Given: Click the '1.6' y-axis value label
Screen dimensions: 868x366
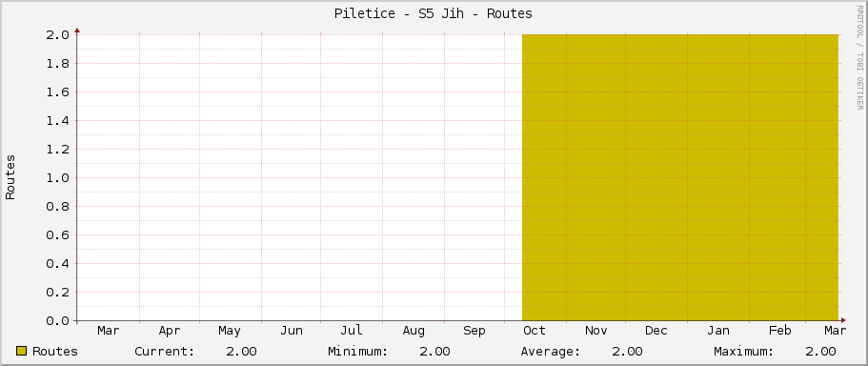Looking at the screenshot, I should [57, 91].
